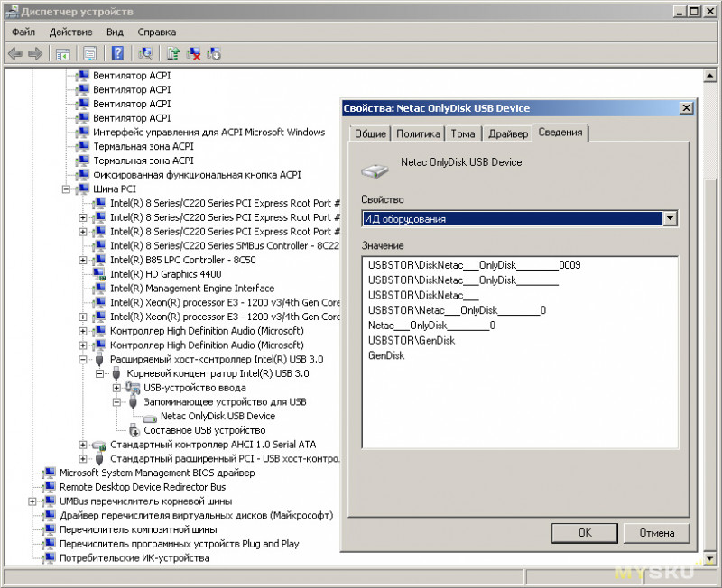Select the value line beginning with Netac

coord(431,326)
